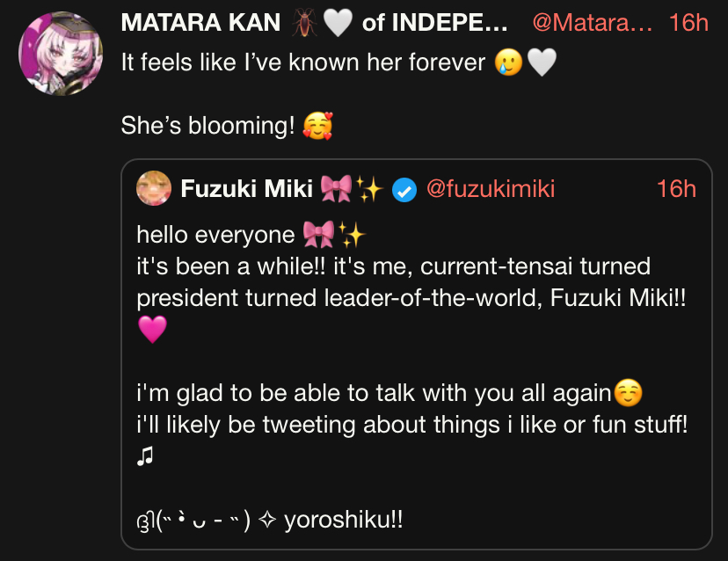728x561 pixels.
Task: Click the large pink heart emoji
Action: click(152, 330)
